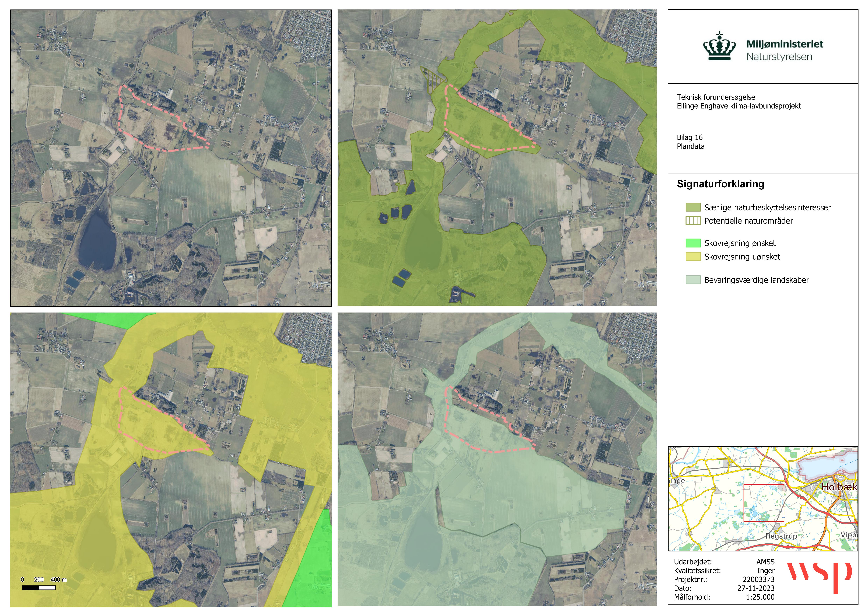Viewport: 868px width, 614px height.
Task: Click the Signaturforklaring heading
Action: [720, 184]
